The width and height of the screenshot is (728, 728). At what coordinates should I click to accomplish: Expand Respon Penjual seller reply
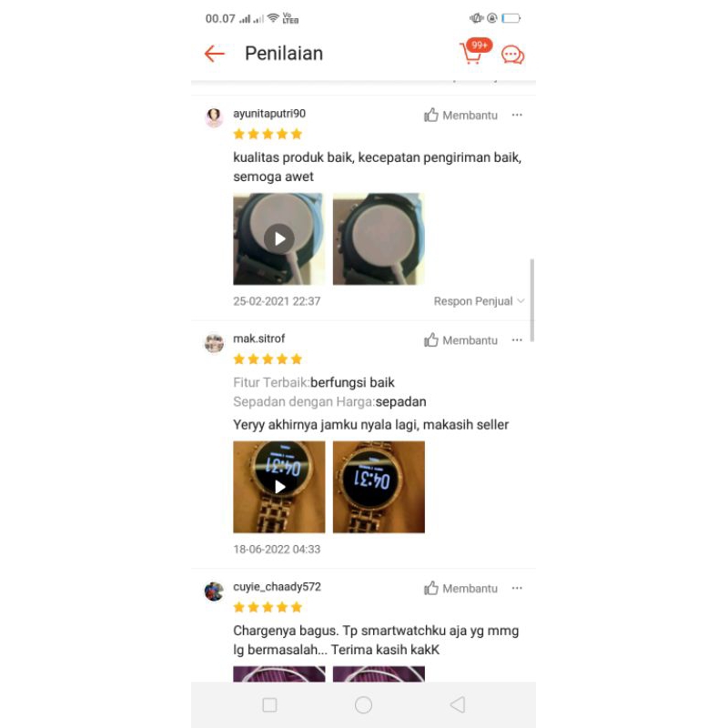pyautogui.click(x=479, y=301)
